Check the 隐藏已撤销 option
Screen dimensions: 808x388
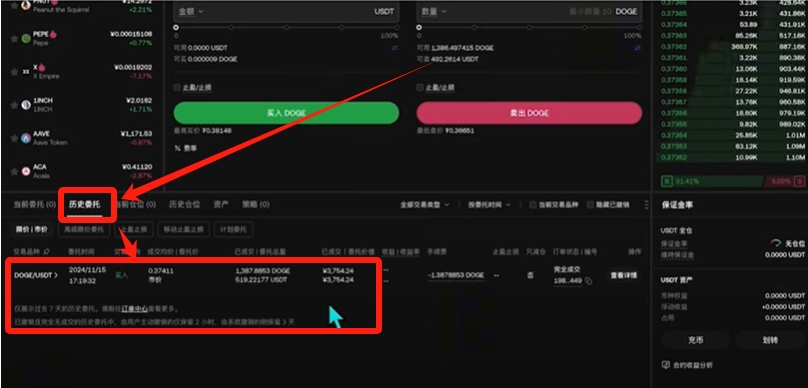click(591, 205)
